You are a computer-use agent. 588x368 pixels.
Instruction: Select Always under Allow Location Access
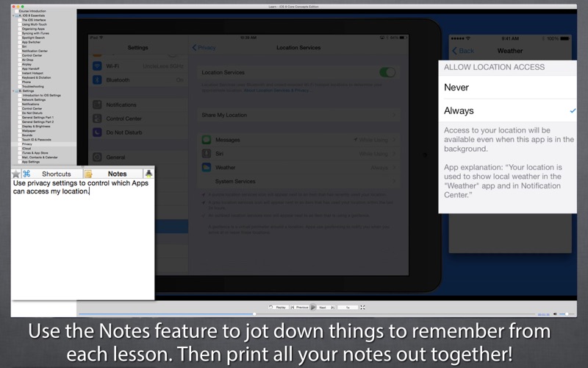(507, 111)
